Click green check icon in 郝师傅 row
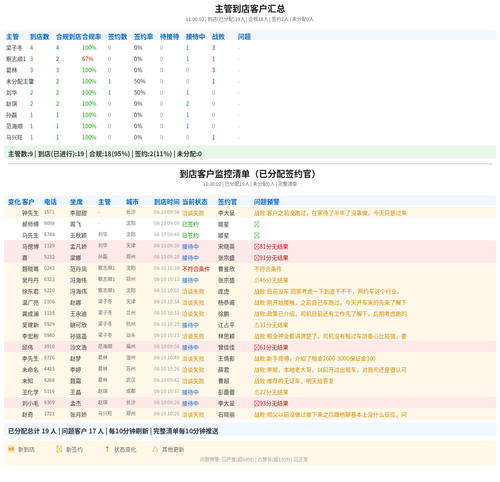Image resolution: width=500 pixels, height=482 pixels. [x=257, y=224]
